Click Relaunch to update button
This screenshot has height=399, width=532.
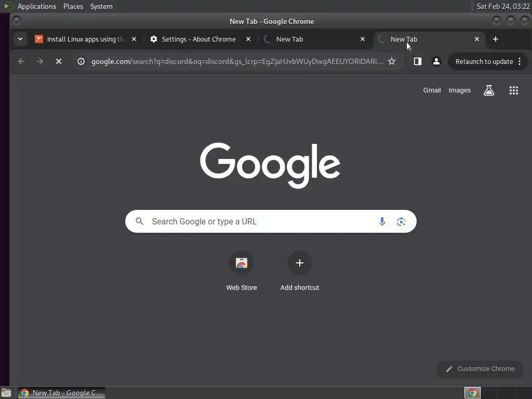tap(484, 61)
